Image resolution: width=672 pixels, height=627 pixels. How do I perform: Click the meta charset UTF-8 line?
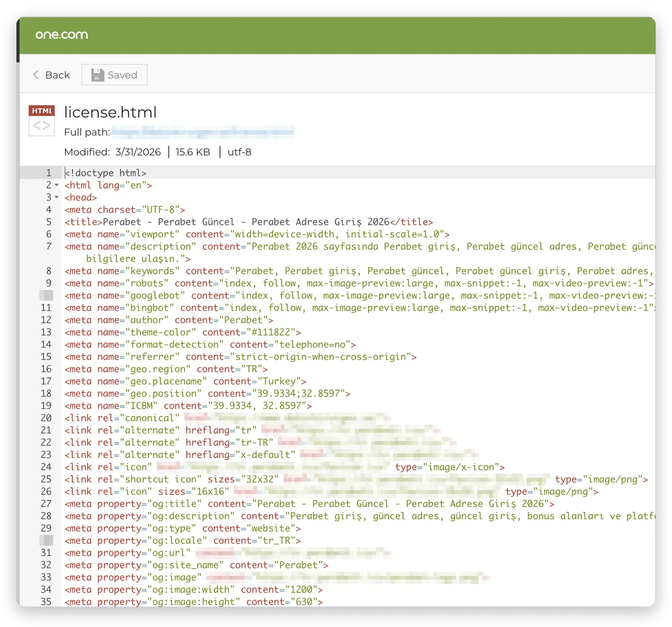click(x=125, y=210)
